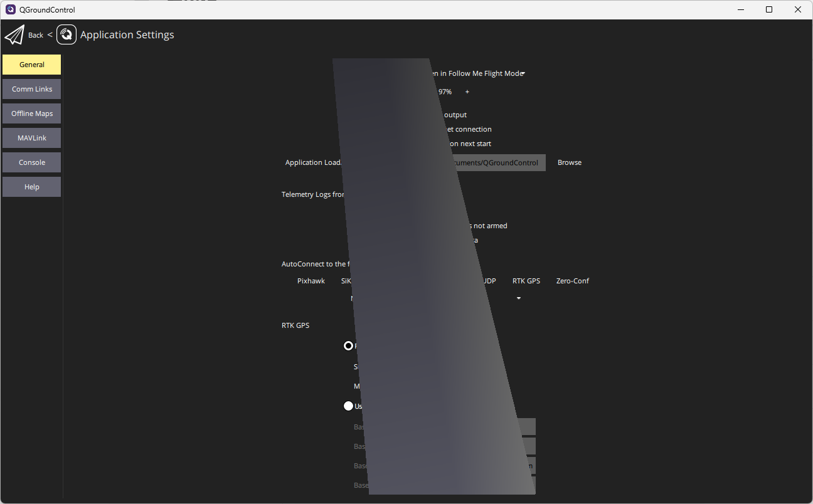This screenshot has height=504, width=813.
Task: Click the 97% font size value
Action: pos(445,92)
